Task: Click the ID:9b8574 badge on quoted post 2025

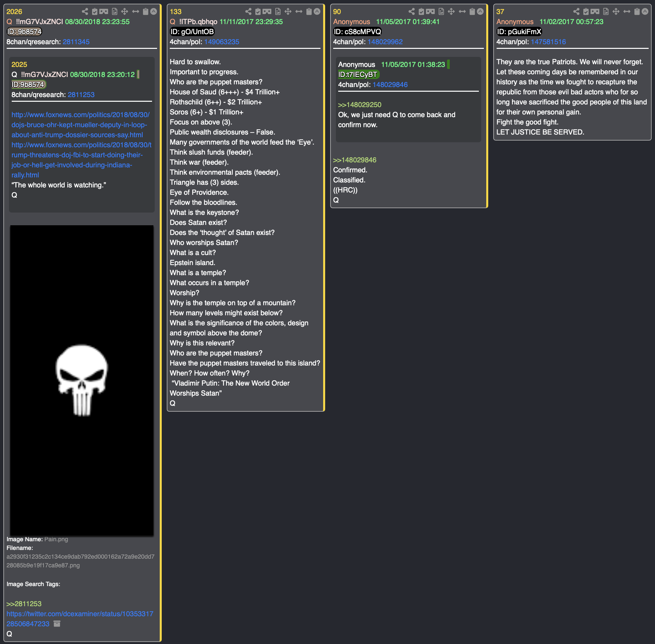Action: click(x=28, y=85)
